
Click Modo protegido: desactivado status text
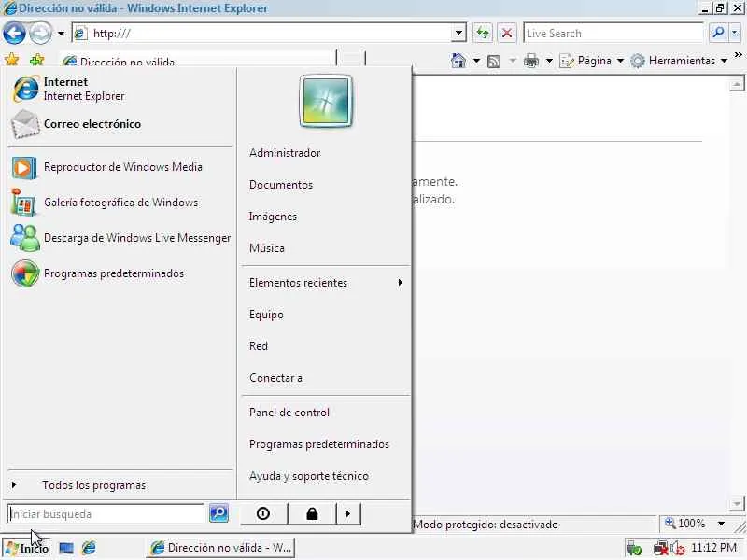pyautogui.click(x=485, y=525)
